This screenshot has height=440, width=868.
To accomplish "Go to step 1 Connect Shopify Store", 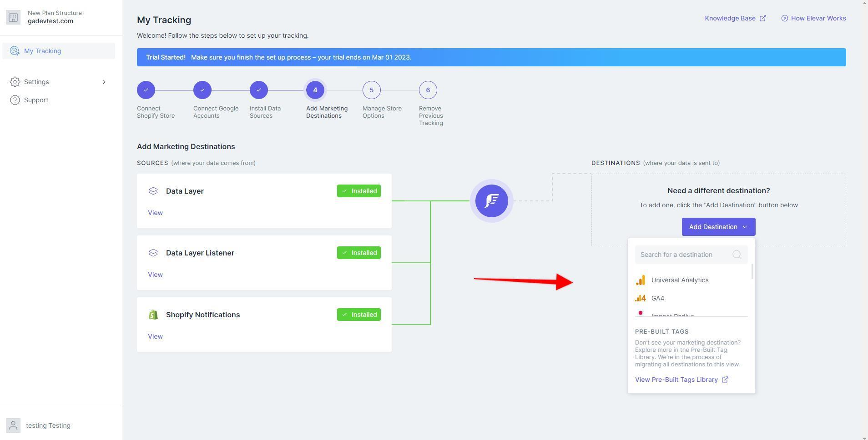I will (x=146, y=90).
